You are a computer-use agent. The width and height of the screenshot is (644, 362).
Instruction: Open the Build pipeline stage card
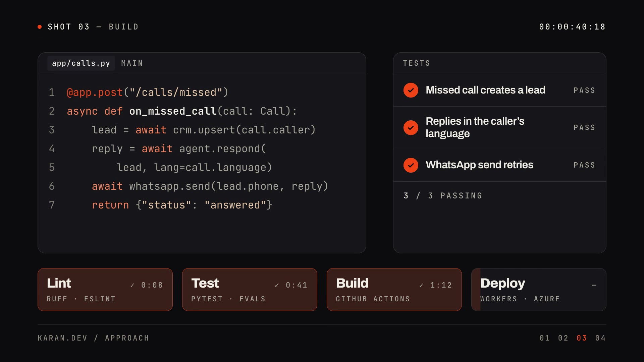(x=394, y=290)
